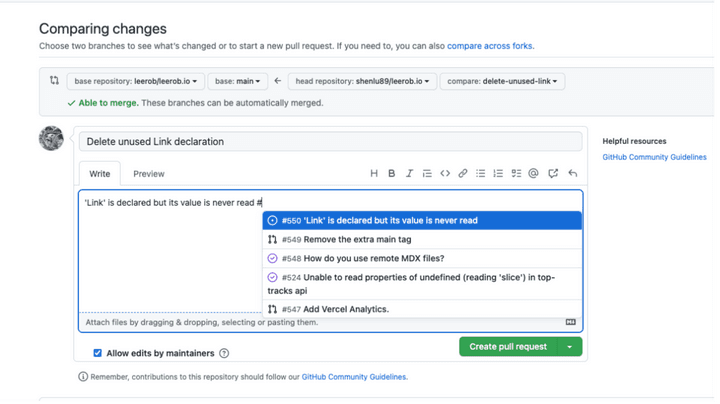The height and width of the screenshot is (404, 720).
Task: Add a link via toolbar
Action: [463, 174]
